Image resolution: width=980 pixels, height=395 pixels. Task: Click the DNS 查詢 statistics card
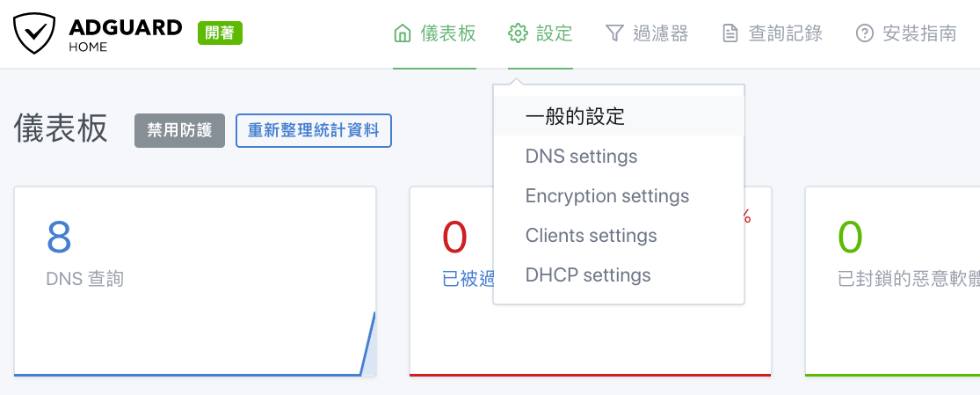195,282
